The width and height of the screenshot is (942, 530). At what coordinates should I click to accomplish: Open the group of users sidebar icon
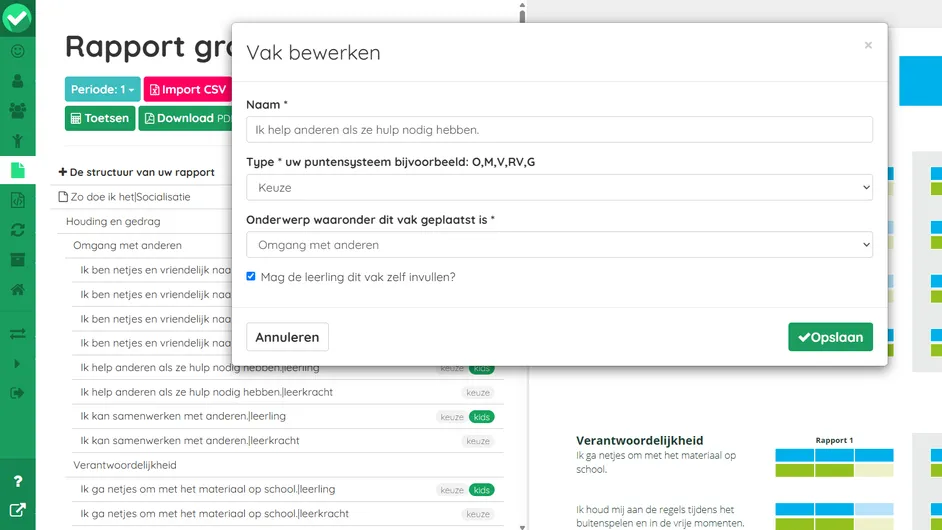click(17, 111)
